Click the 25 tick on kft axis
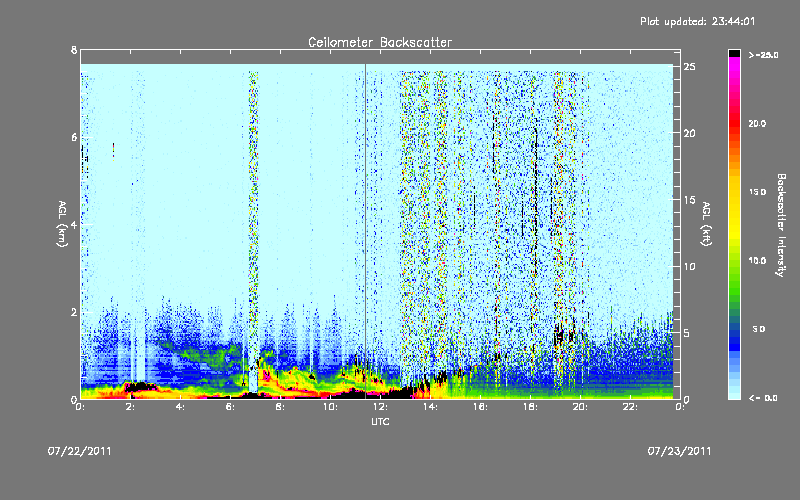This screenshot has width=800, height=500. (x=689, y=67)
